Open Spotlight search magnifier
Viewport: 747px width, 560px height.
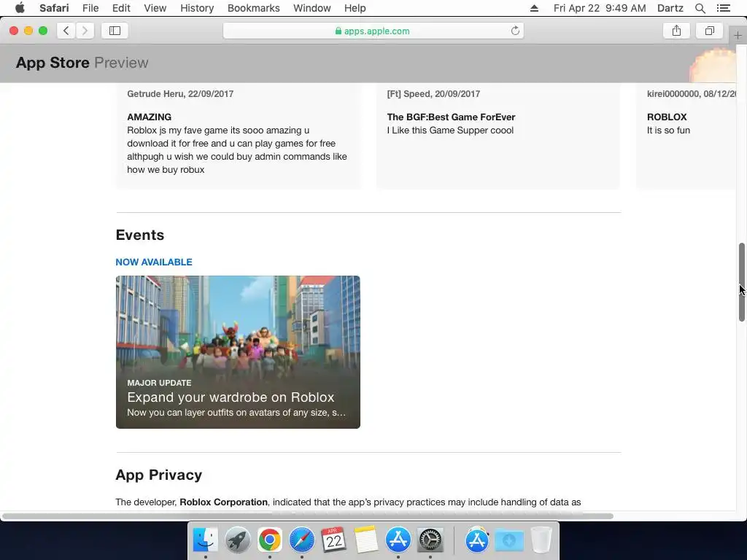[700, 8]
